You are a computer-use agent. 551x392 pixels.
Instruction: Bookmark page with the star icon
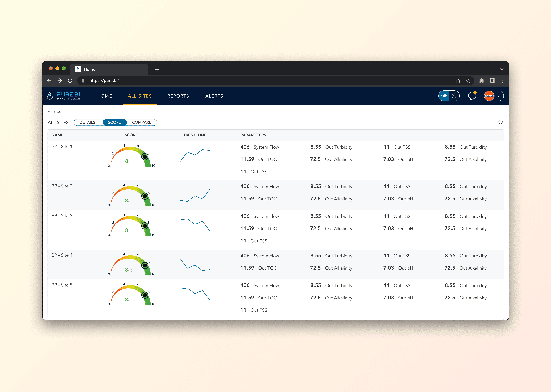(x=468, y=81)
